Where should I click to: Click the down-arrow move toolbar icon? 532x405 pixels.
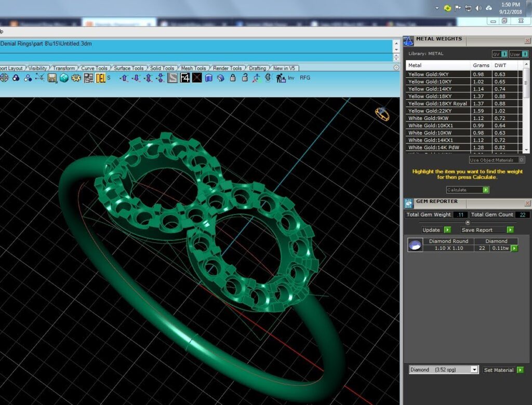click(x=136, y=78)
